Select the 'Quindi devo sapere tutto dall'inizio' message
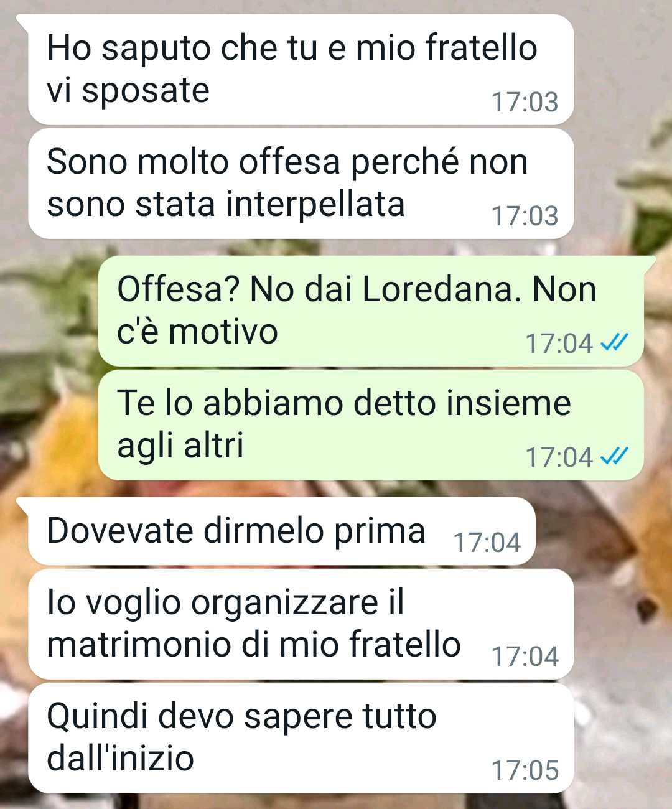The image size is (672, 809). (301, 738)
